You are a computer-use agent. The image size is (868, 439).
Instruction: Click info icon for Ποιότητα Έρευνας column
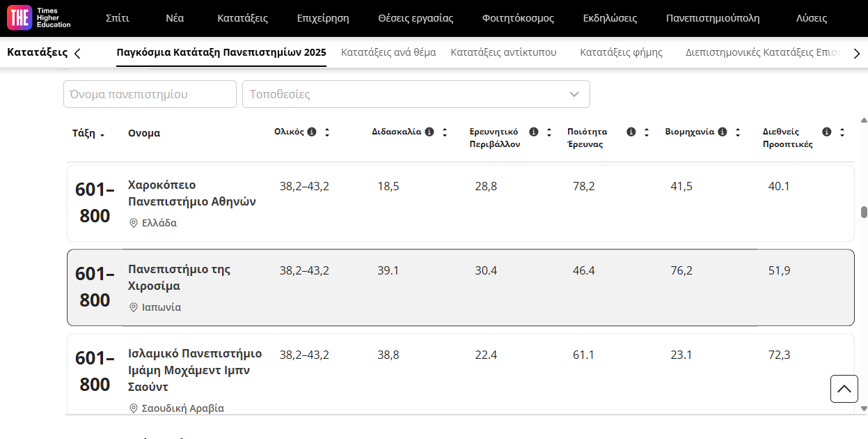[631, 132]
